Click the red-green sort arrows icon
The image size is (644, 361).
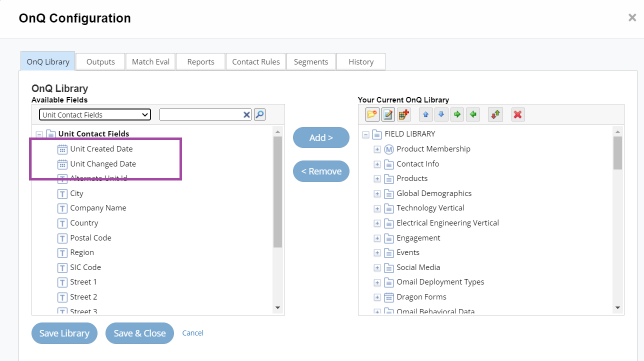point(495,114)
